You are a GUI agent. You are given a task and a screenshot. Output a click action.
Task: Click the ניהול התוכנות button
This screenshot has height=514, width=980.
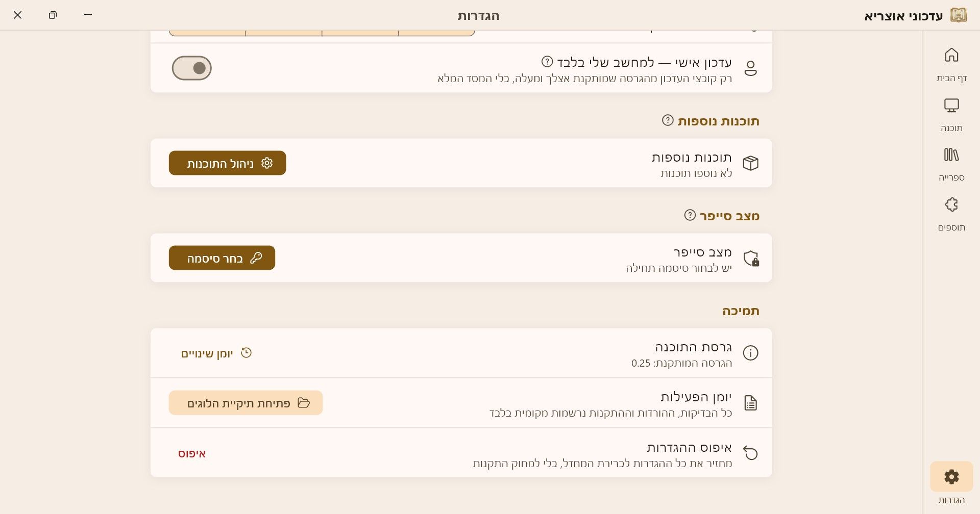tap(228, 163)
